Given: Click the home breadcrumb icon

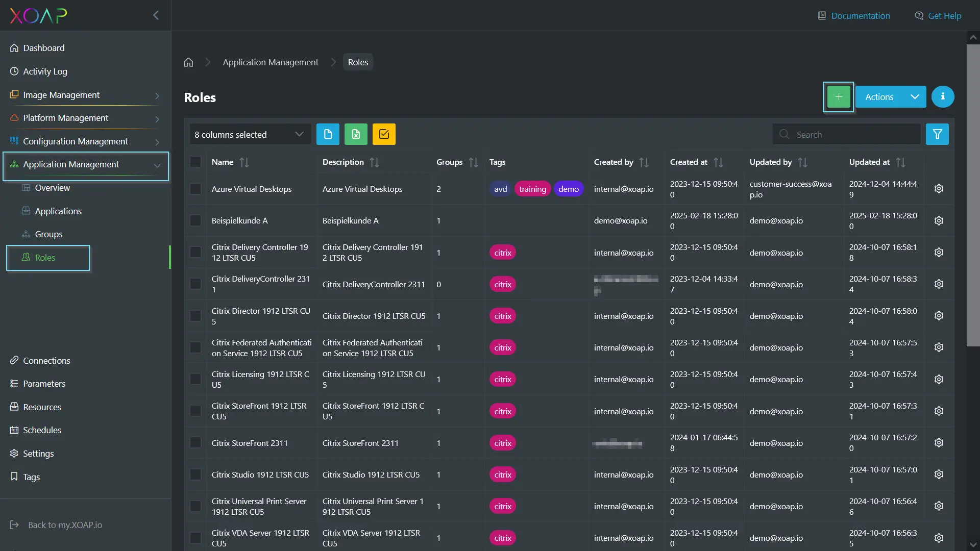Looking at the screenshot, I should (188, 62).
